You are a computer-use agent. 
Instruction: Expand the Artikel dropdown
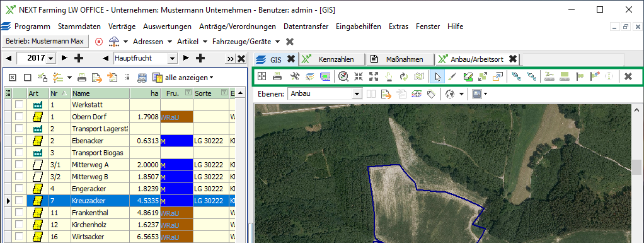click(205, 42)
